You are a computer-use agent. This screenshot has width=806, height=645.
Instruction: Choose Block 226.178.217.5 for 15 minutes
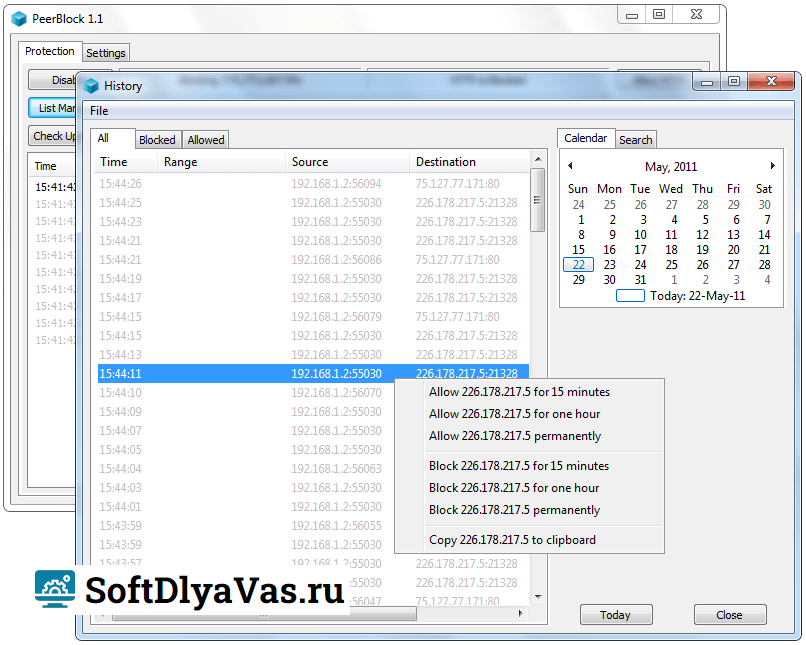(519, 466)
